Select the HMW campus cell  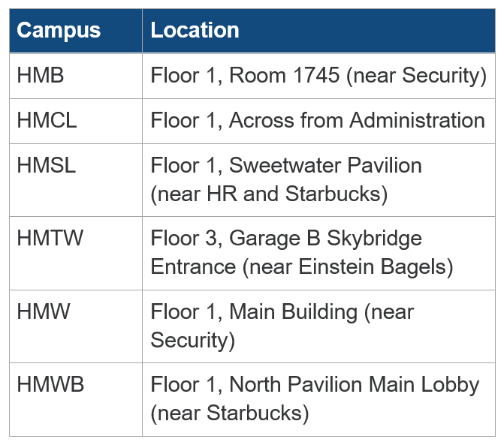(43, 311)
